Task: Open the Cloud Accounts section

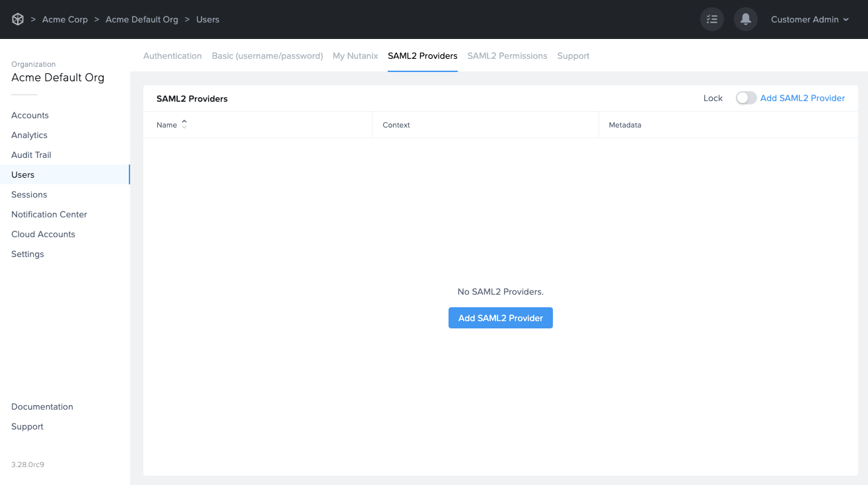Action: 42,234
